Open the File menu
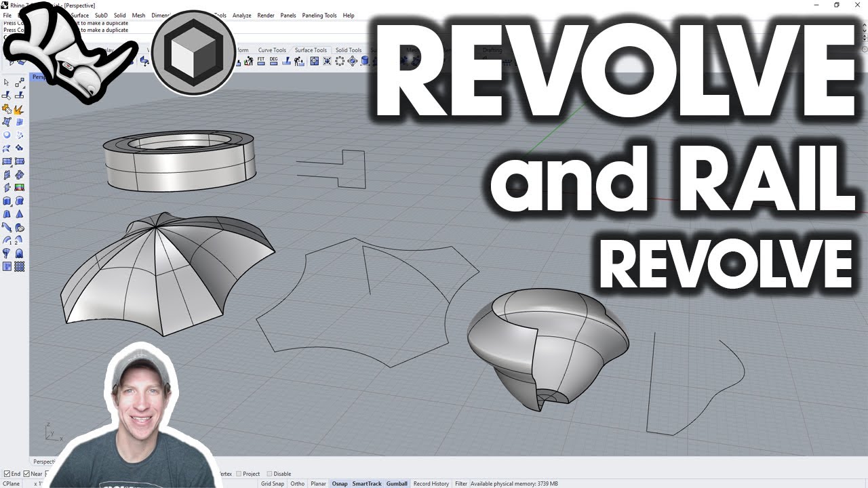The width and height of the screenshot is (868, 488). click(x=7, y=15)
